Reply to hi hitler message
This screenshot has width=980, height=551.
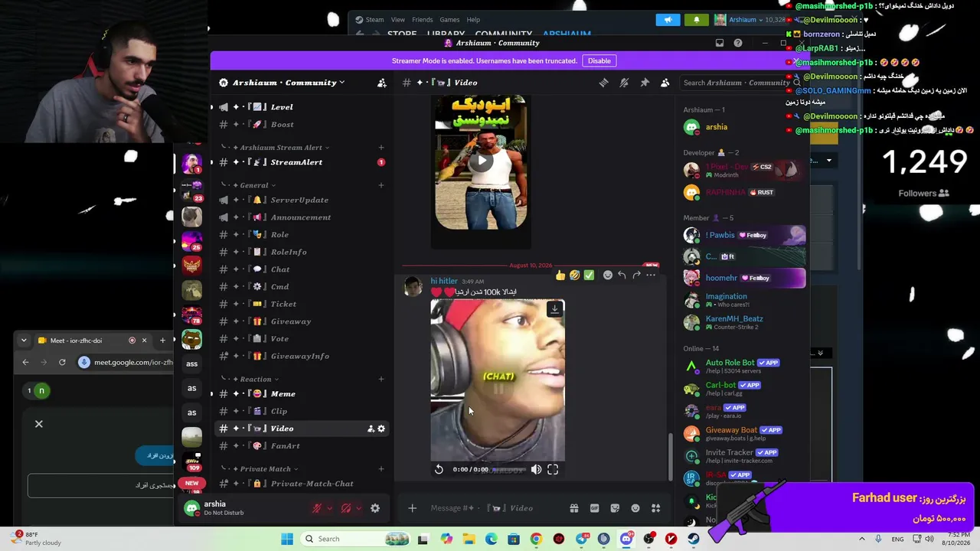(622, 275)
